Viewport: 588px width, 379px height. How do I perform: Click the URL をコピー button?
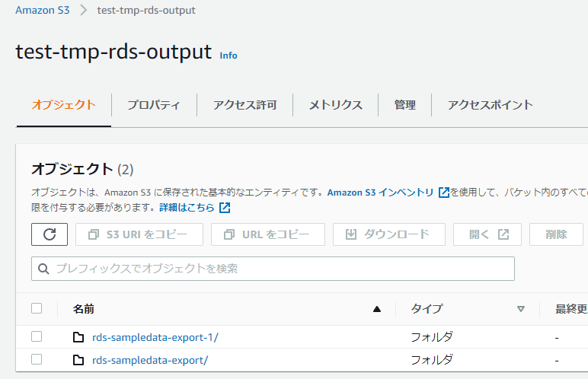[x=268, y=234]
